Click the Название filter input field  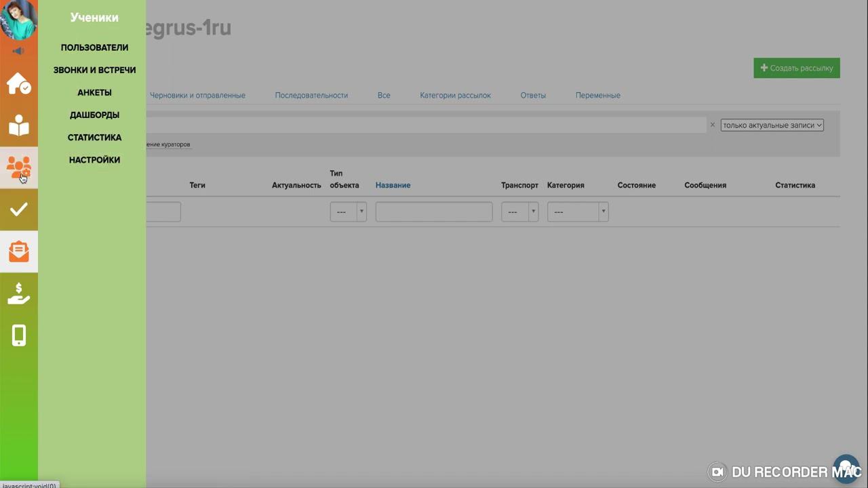pos(434,211)
